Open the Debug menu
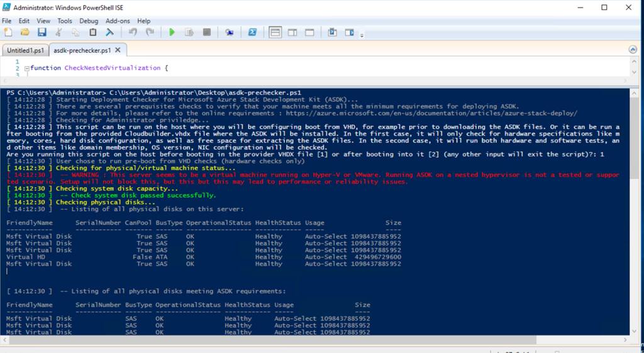Screen dimensions: 644x353 pyautogui.click(x=89, y=21)
